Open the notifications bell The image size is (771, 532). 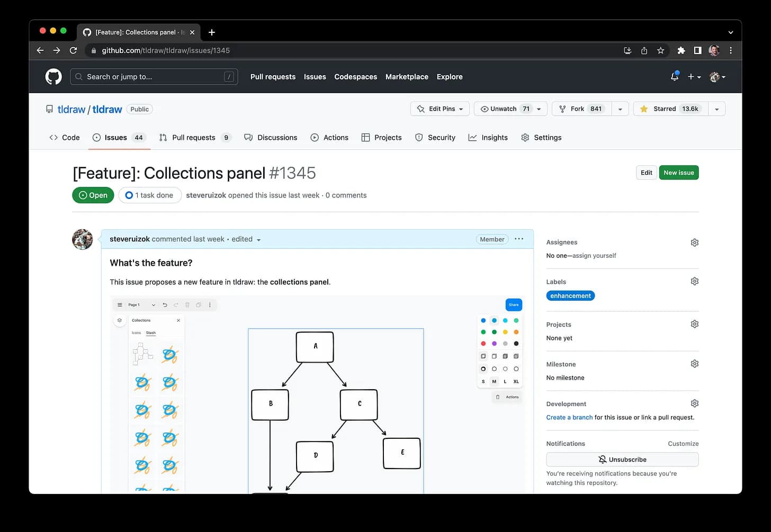point(674,77)
